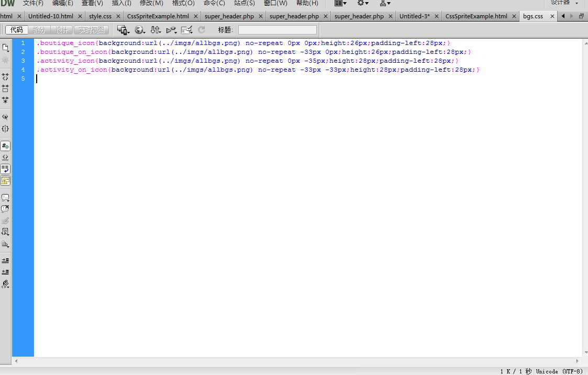Click the Indent Code icon
The image size is (588, 375).
tap(5, 260)
